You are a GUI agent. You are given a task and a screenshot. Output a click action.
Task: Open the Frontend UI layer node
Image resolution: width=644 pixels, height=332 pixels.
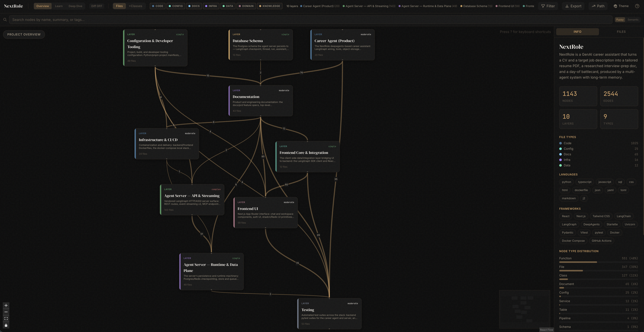(x=265, y=213)
